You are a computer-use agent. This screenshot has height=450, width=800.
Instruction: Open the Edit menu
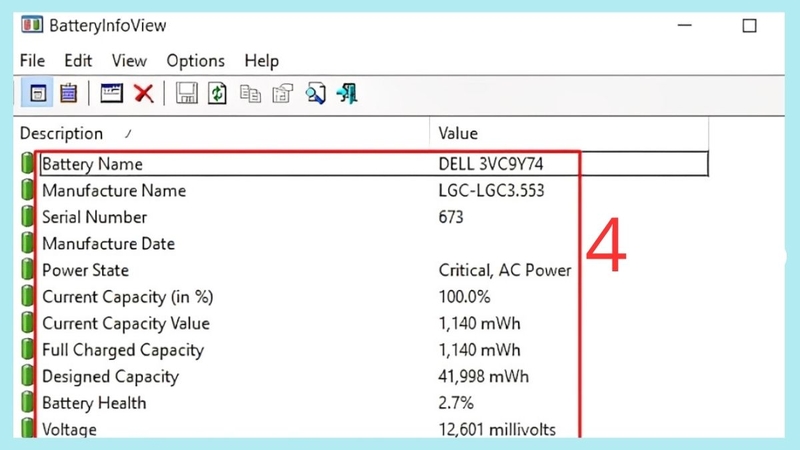tap(78, 61)
